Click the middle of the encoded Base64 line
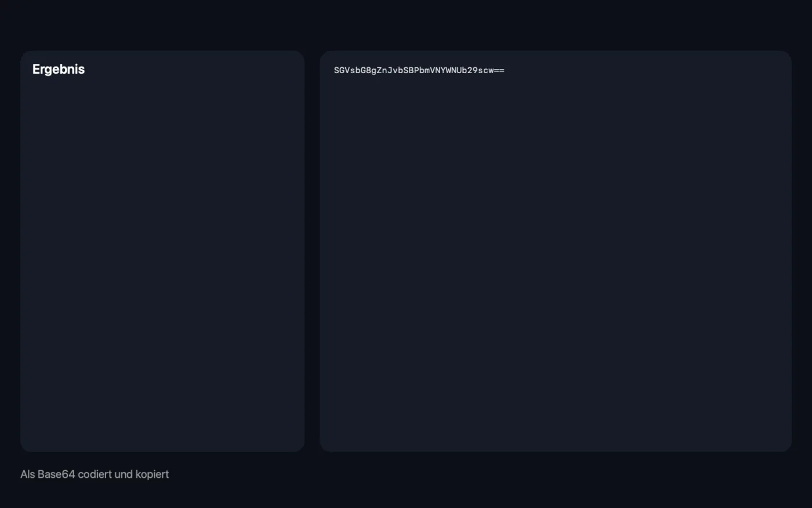Image resolution: width=812 pixels, height=508 pixels. (x=419, y=70)
